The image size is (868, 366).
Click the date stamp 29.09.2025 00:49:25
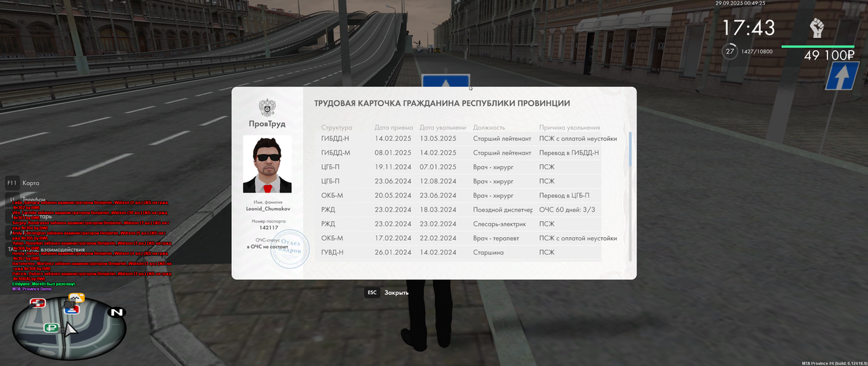tap(740, 3)
